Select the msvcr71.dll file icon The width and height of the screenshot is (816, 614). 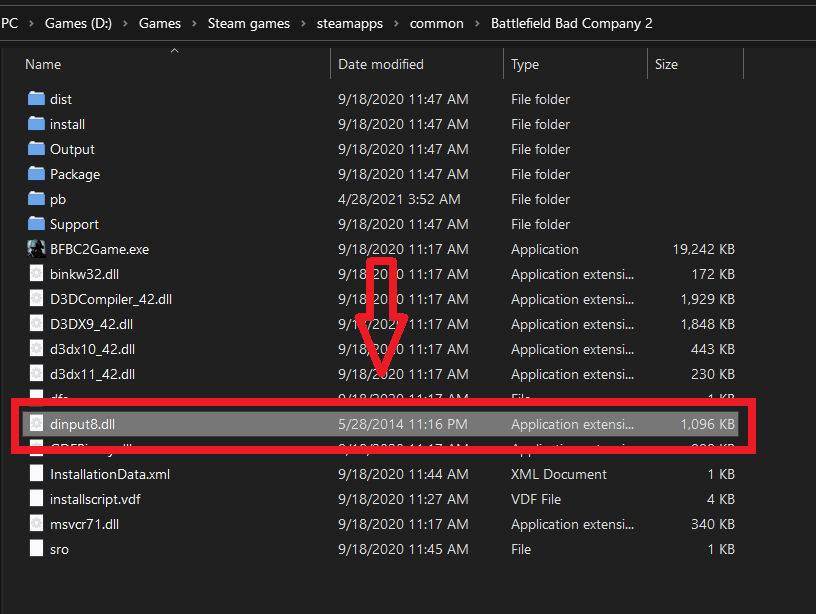click(x=36, y=523)
